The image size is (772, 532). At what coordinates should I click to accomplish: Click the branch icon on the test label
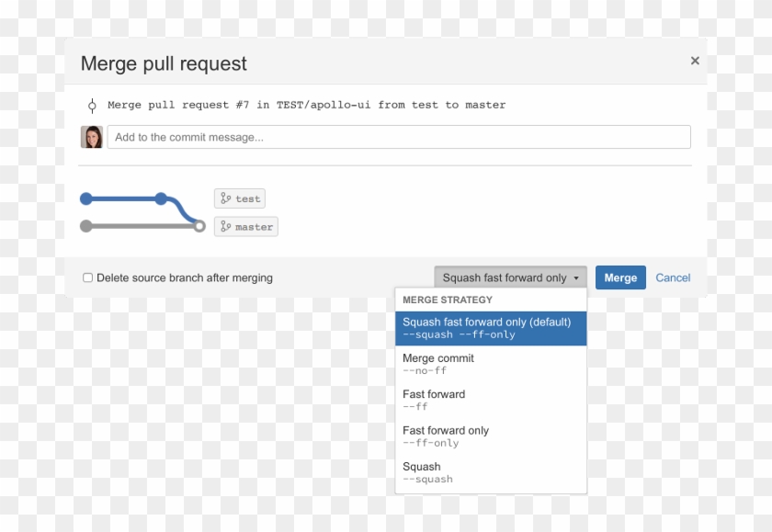225,198
